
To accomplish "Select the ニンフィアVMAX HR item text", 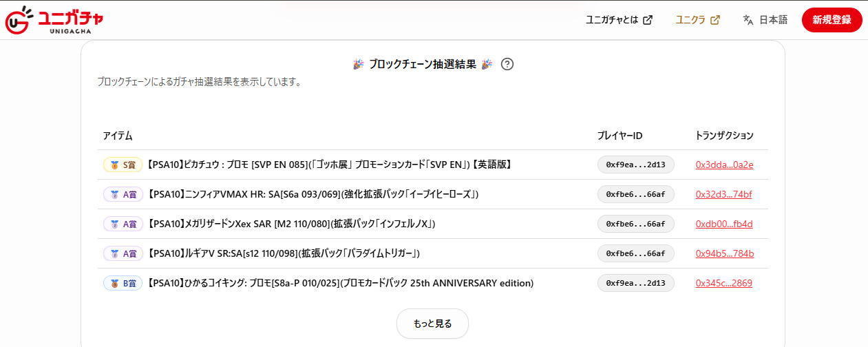I will click(x=313, y=194).
